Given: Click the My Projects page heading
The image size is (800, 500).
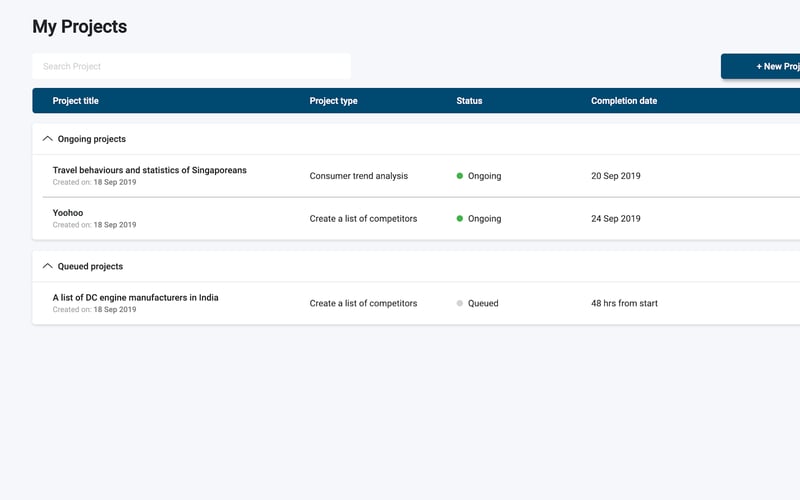Looking at the screenshot, I should coord(80,27).
